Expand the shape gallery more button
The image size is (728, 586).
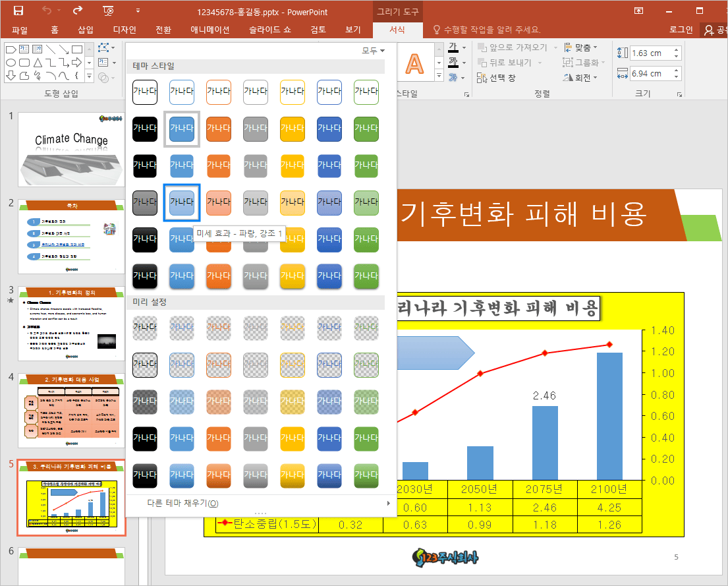coord(89,76)
